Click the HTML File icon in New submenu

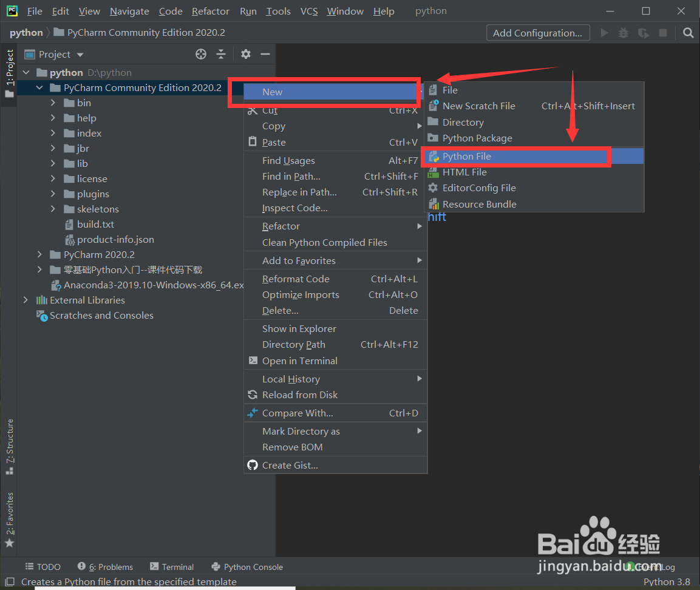(433, 172)
